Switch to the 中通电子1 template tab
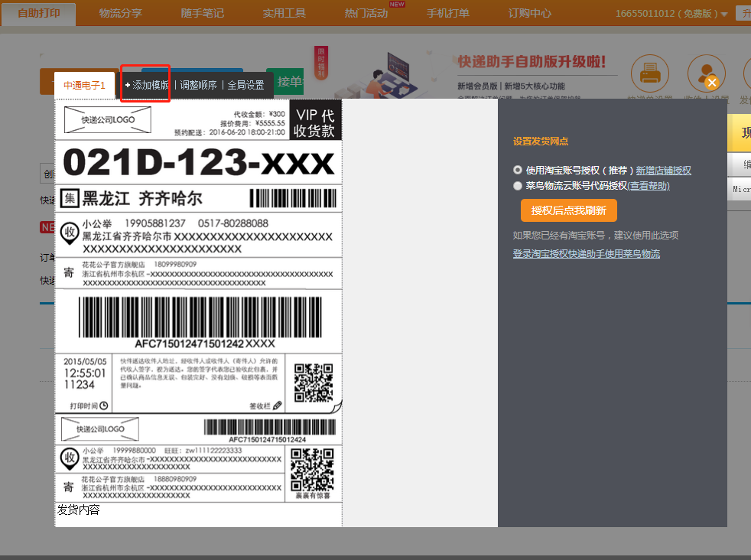Screen dimensions: 751x560 (84, 85)
